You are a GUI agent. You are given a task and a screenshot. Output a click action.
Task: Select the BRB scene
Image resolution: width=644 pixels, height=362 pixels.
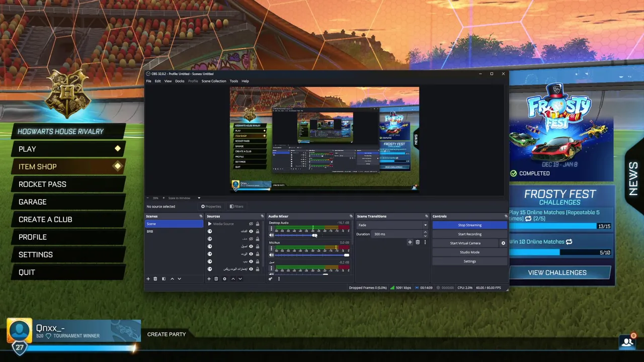click(174, 231)
